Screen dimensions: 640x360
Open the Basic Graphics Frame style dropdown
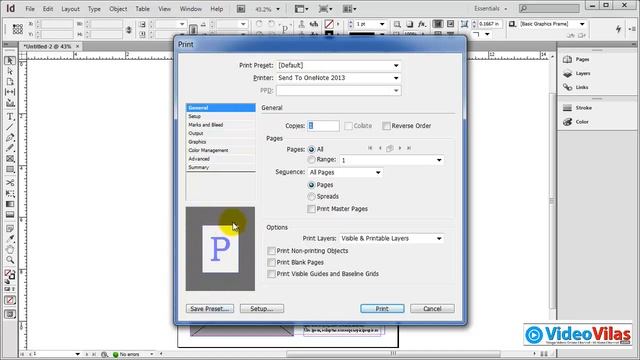point(582,24)
